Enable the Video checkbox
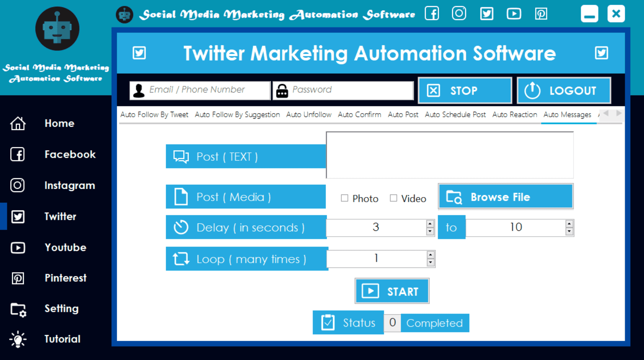 393,198
